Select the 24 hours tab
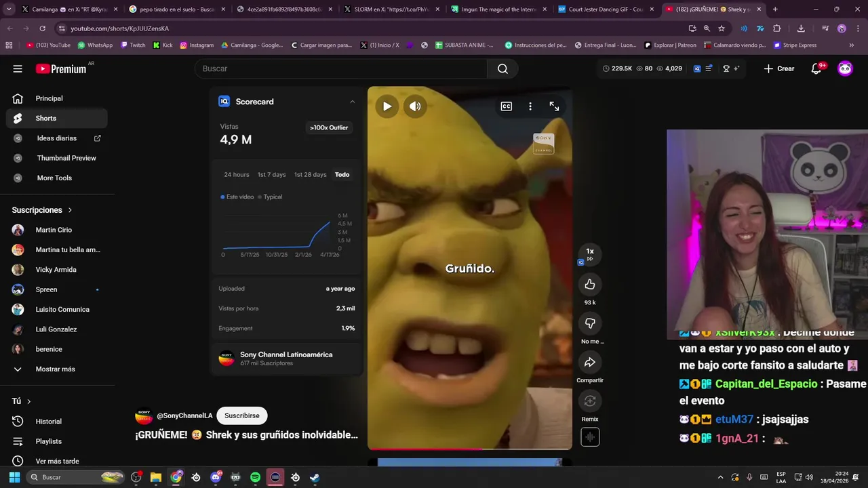 point(237,175)
